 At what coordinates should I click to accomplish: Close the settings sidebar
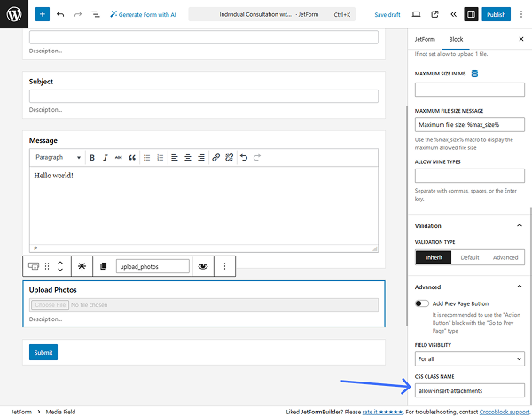[x=521, y=39]
